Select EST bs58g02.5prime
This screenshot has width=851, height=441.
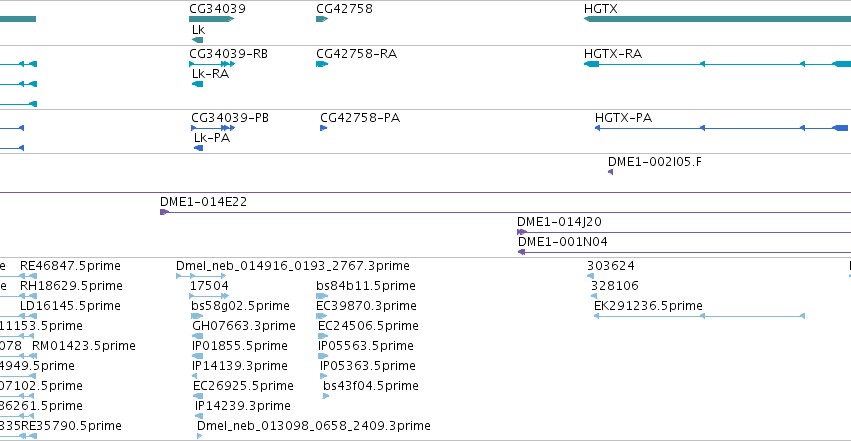[240, 306]
